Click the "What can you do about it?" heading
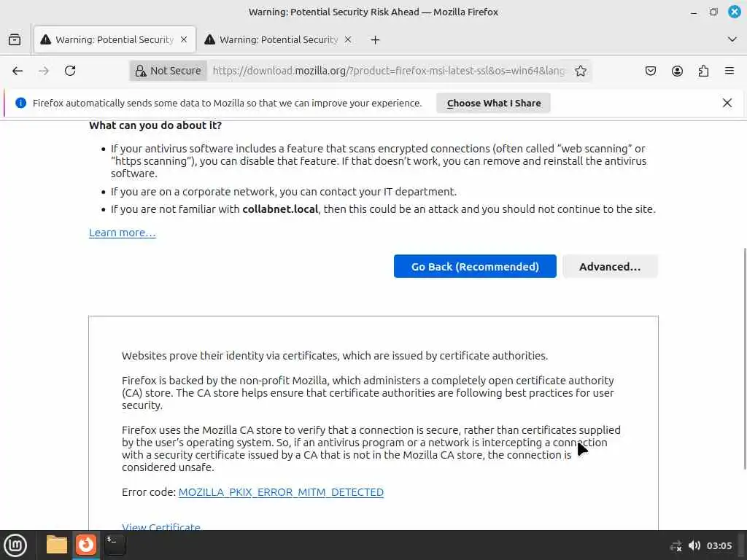The image size is (747, 560). pos(155,125)
